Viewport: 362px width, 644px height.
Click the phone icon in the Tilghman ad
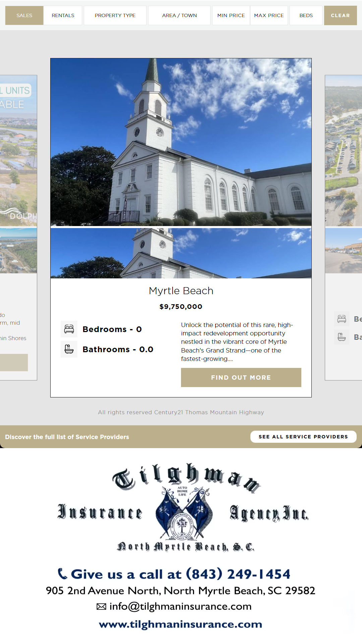(63, 574)
